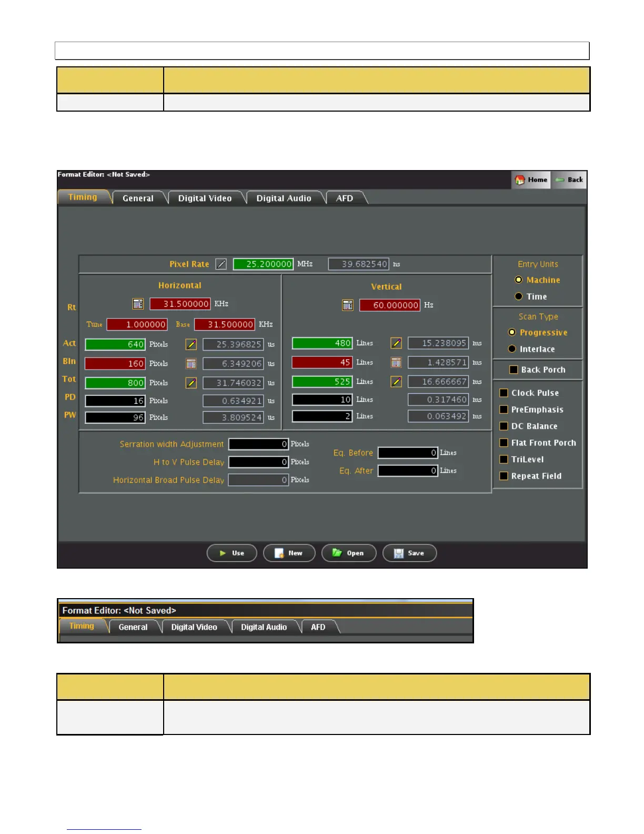Click the Serration width Adjustment field

[x=258, y=444]
